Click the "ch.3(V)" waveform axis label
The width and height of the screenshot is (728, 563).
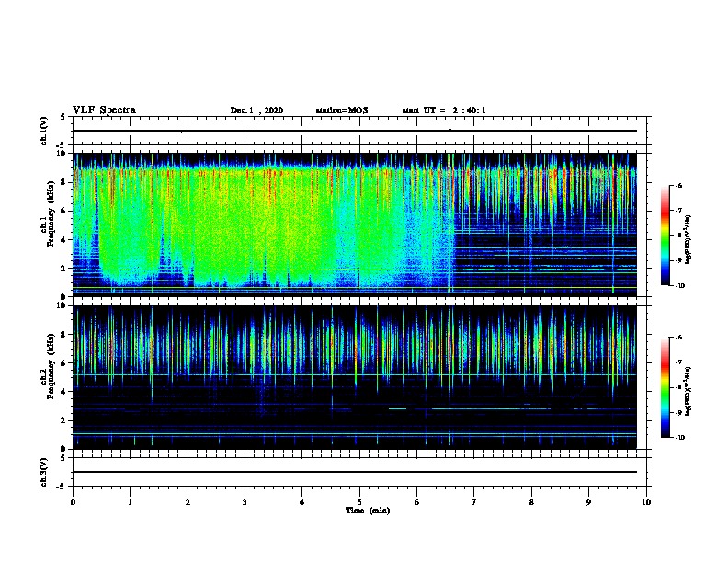tap(44, 472)
